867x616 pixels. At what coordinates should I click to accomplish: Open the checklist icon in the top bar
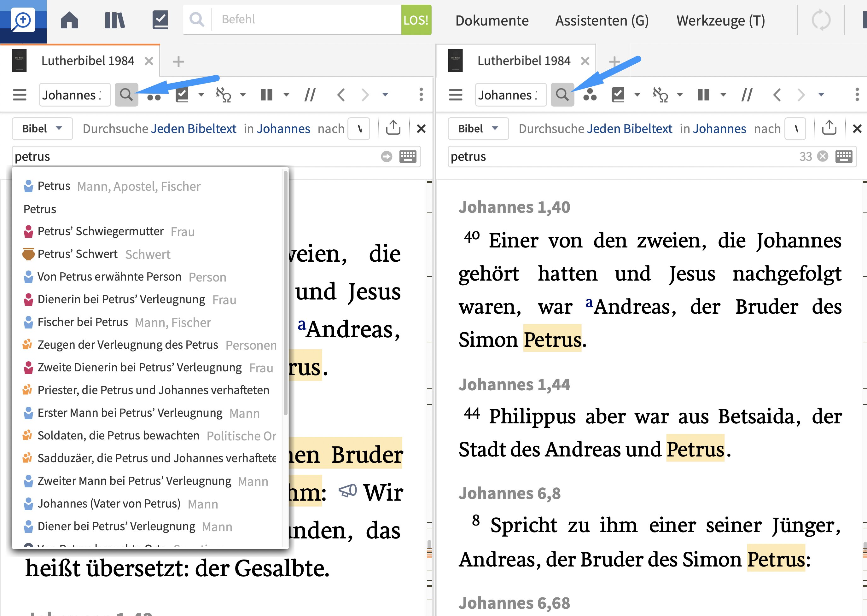(160, 20)
